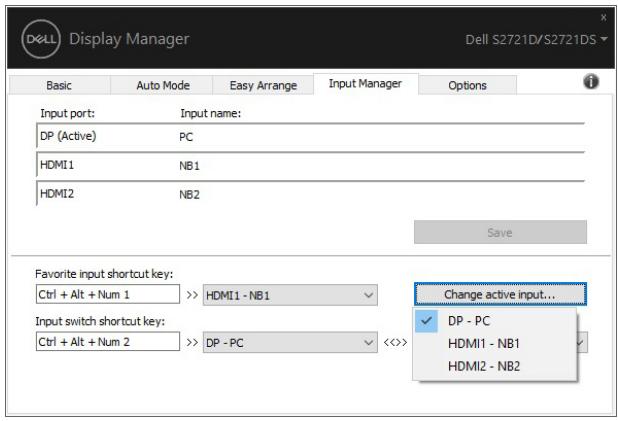Edit the NB1 input name field
Viewport: 618px width, 421px height.
pyautogui.click(x=380, y=166)
